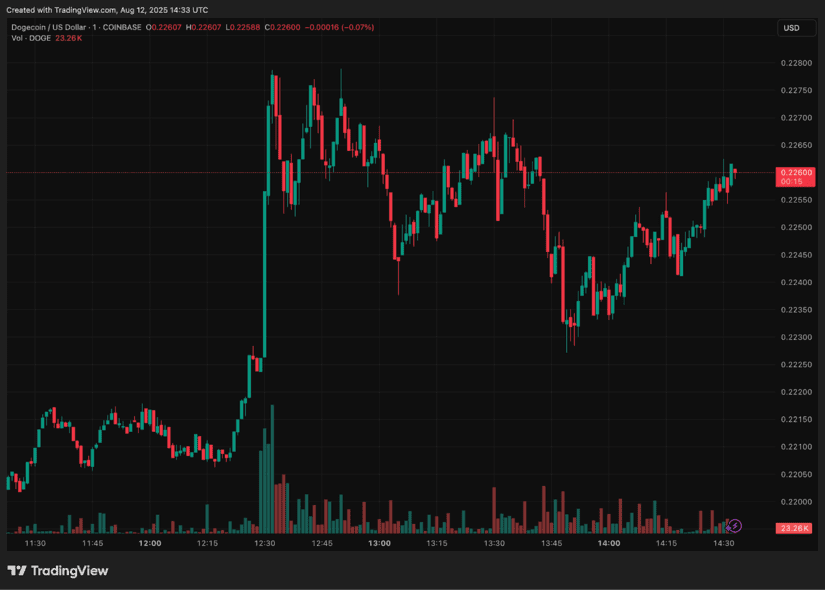Image resolution: width=825 pixels, height=590 pixels.
Task: Click the 14:00 time axis label
Action: [609, 543]
